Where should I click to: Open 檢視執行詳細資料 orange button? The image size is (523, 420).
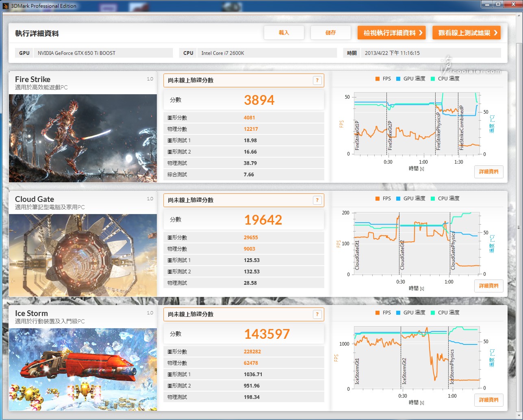point(391,33)
